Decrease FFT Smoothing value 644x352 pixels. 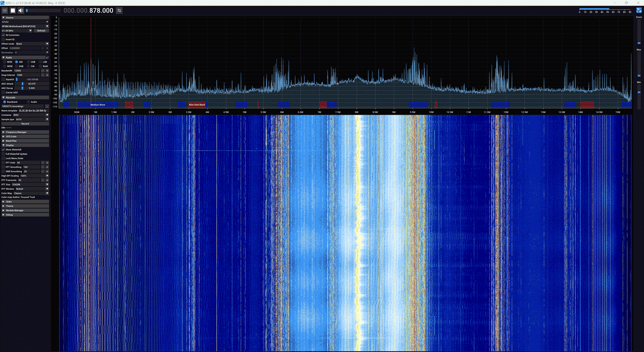(43, 167)
